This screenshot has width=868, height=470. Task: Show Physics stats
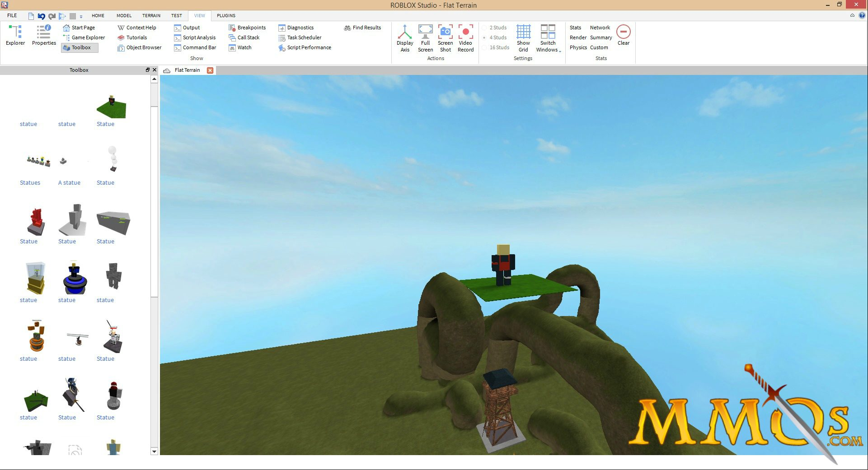578,47
